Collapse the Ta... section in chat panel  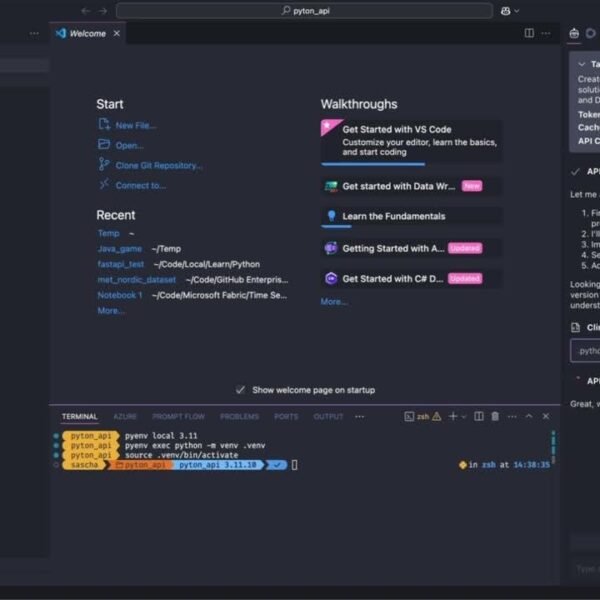[582, 64]
